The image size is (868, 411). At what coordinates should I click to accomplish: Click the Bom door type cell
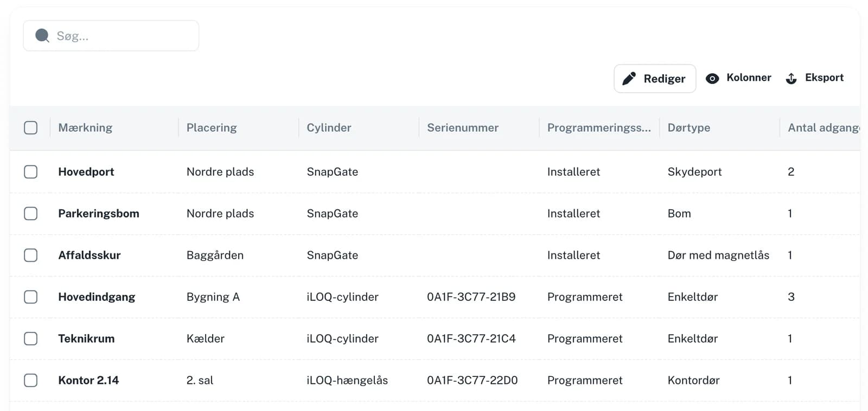pyautogui.click(x=679, y=214)
